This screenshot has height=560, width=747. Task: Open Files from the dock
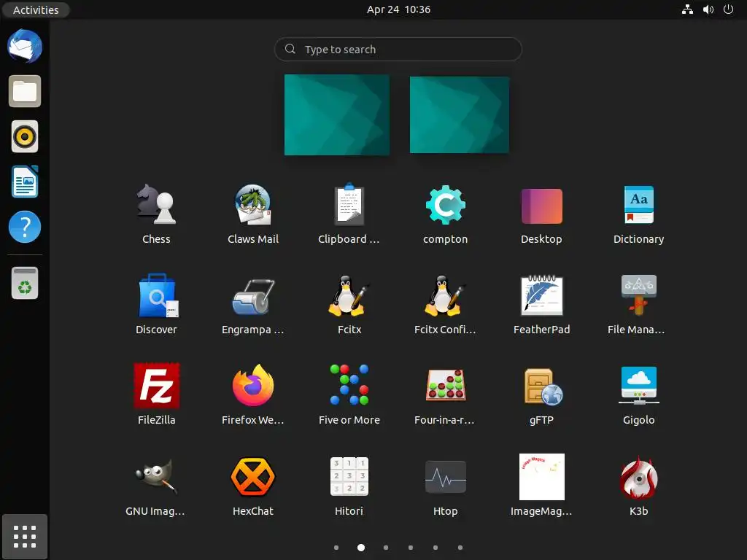25,91
